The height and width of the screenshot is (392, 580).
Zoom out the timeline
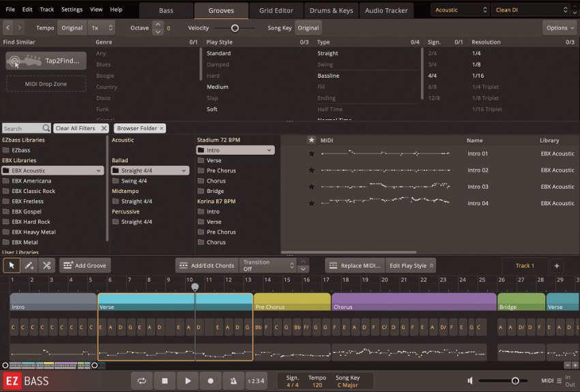click(568, 365)
